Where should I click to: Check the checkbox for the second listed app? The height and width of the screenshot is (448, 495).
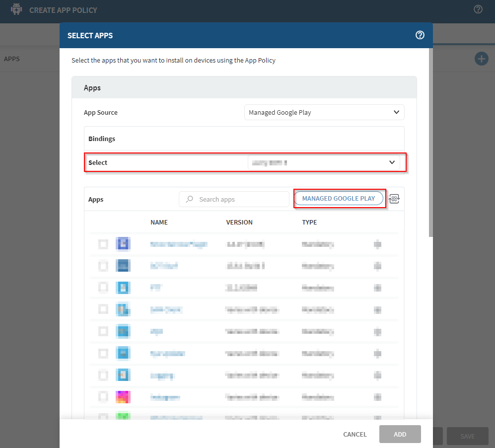[x=103, y=266]
